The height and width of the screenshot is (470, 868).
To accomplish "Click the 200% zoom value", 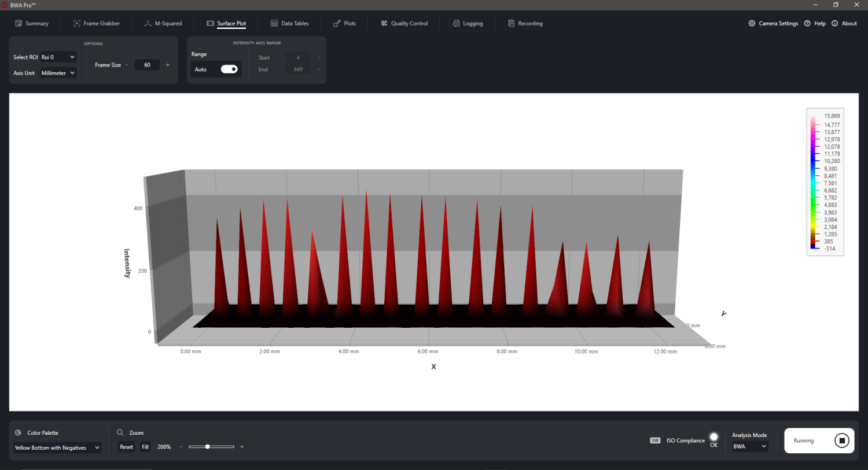I will 164,447.
